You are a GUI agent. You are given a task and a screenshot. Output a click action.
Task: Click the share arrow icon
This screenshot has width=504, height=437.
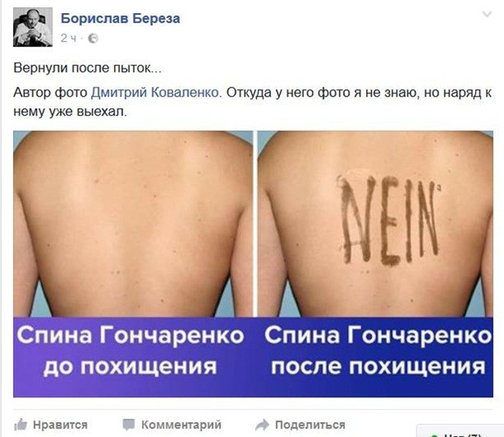tap(262, 425)
